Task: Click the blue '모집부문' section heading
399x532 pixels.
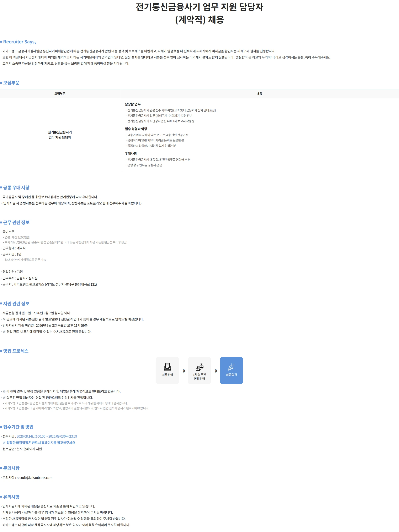Action: coord(11,83)
